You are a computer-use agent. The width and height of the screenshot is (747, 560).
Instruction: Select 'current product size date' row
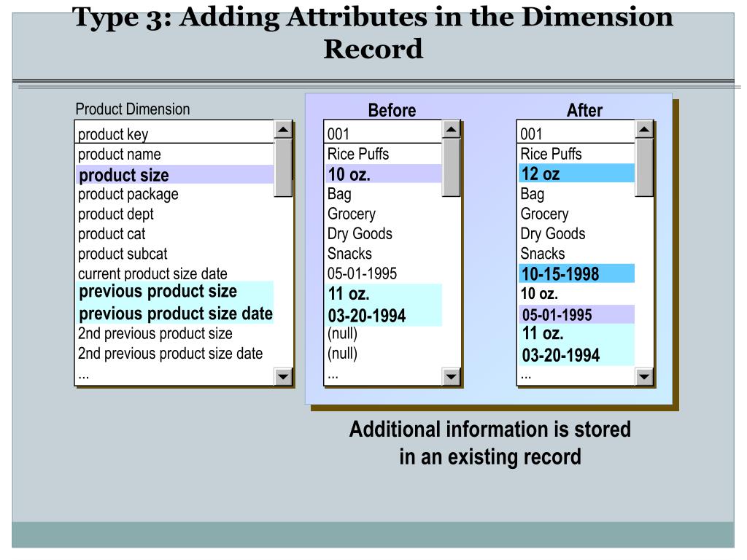[x=152, y=274]
